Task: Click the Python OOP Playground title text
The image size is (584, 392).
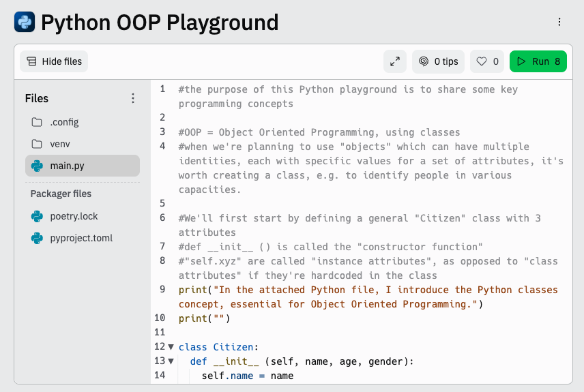Action: [x=160, y=22]
